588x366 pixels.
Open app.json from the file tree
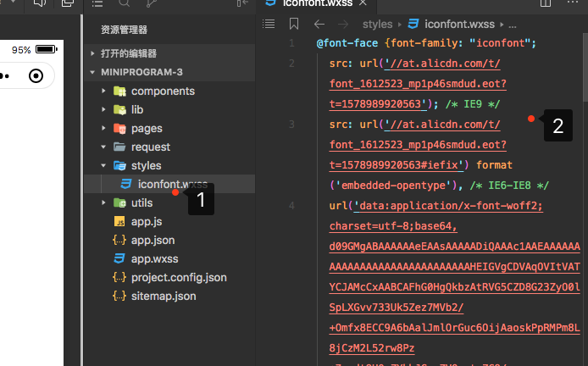[x=169, y=240]
